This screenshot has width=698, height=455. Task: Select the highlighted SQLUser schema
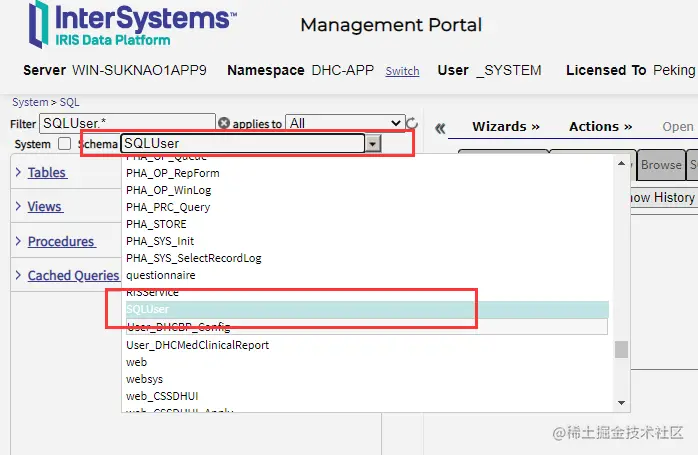coord(367,309)
